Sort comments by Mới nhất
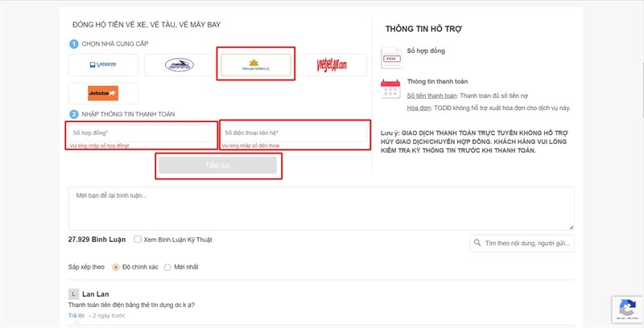 point(167,267)
